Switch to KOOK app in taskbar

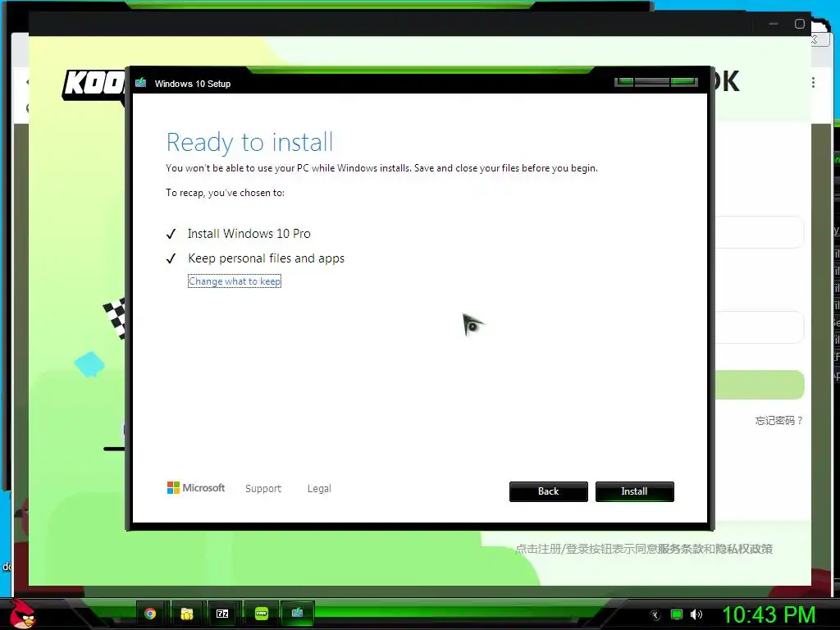click(262, 614)
